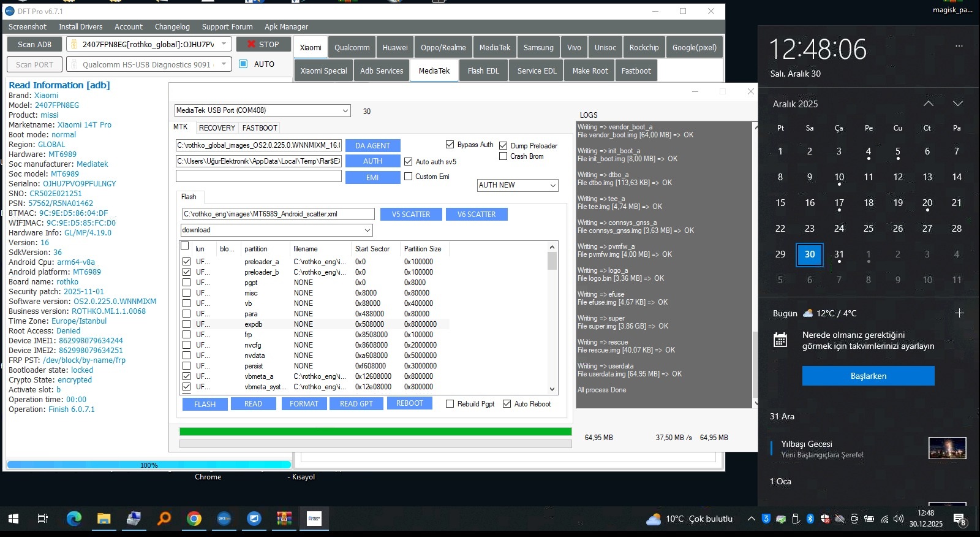Click the FLASH button
This screenshot has width=980, height=537.
click(x=205, y=404)
